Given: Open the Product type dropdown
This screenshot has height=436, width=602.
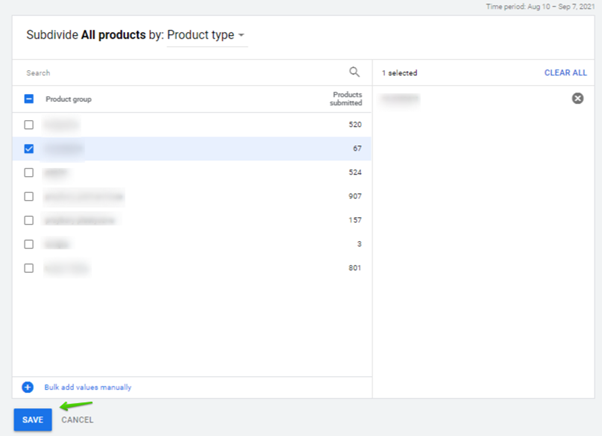Looking at the screenshot, I should point(206,35).
